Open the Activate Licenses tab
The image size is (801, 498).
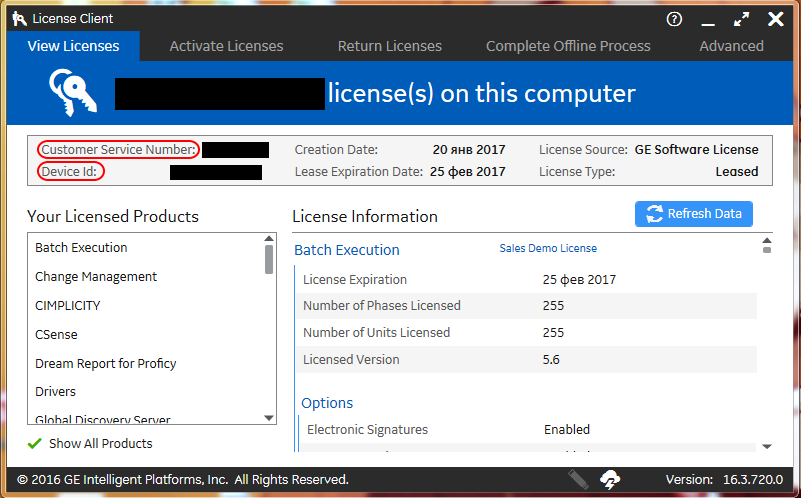point(226,46)
